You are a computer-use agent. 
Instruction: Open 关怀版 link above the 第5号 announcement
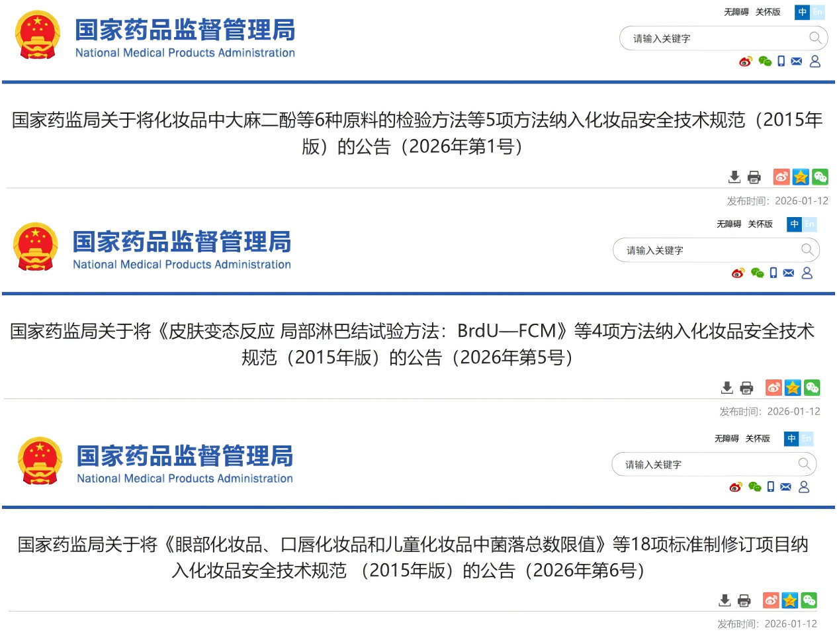[x=760, y=224]
